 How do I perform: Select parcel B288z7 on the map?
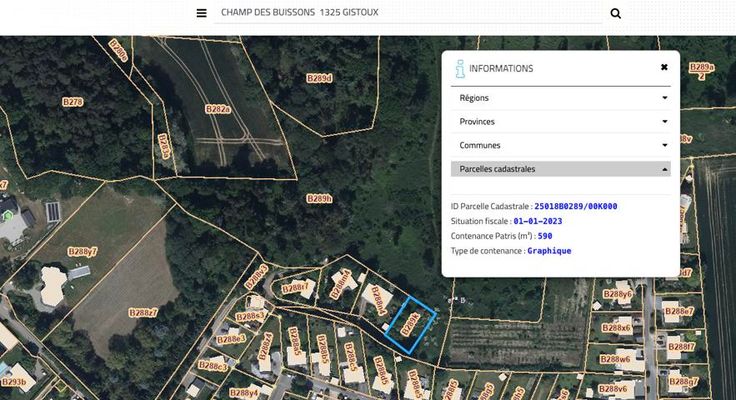pos(143,313)
